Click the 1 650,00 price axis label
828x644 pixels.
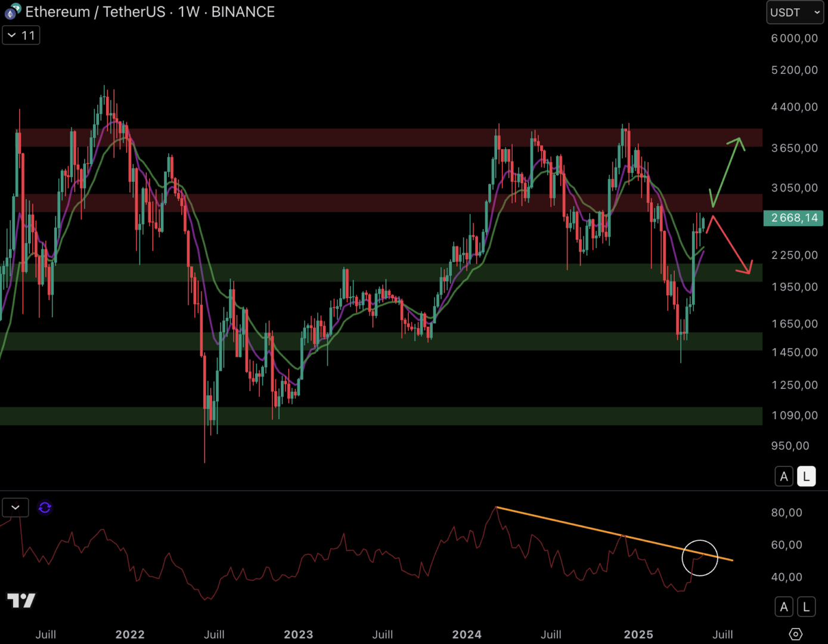(x=795, y=324)
